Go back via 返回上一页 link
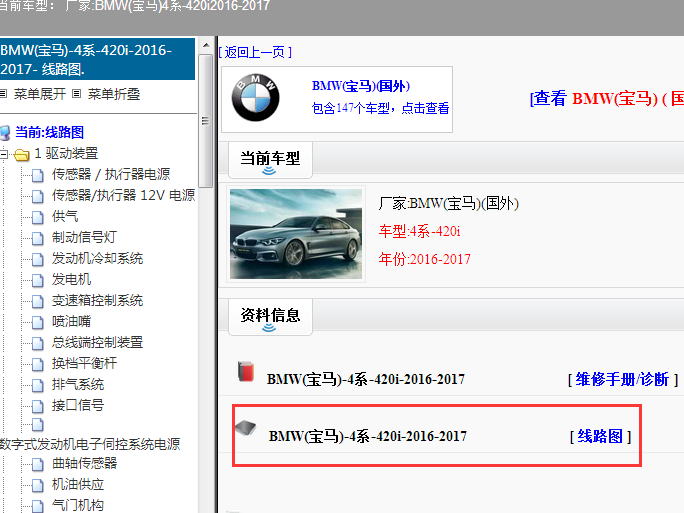The width and height of the screenshot is (684, 513). tap(255, 52)
